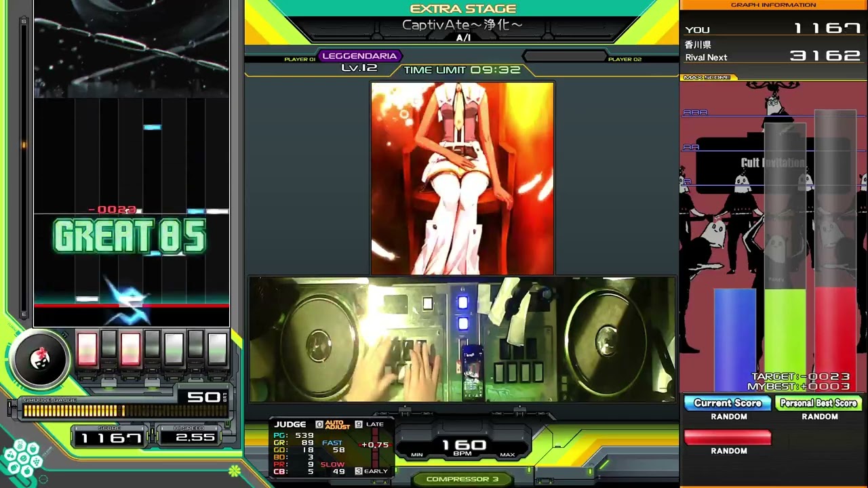The height and width of the screenshot is (488, 868).
Task: Click RANDOM under Personal Best Score
Action: 820,417
